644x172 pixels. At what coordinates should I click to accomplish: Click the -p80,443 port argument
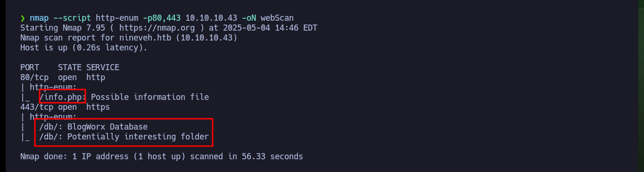[x=159, y=18]
